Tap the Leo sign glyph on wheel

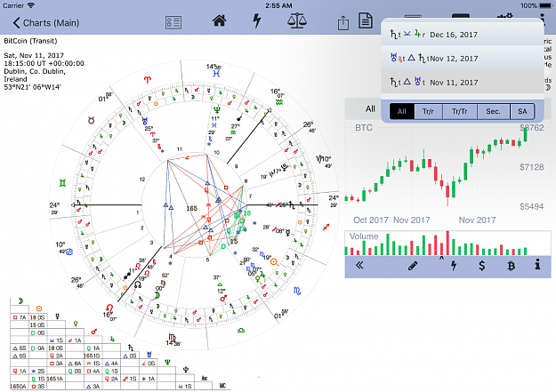click(110, 308)
